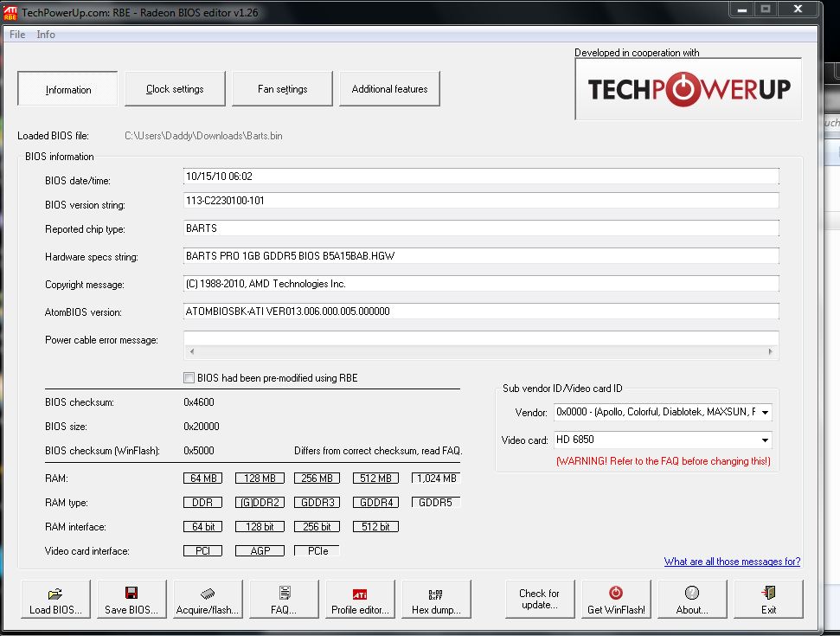The width and height of the screenshot is (840, 636).
Task: Open Acquire/flash chip icon button
Action: (208, 599)
